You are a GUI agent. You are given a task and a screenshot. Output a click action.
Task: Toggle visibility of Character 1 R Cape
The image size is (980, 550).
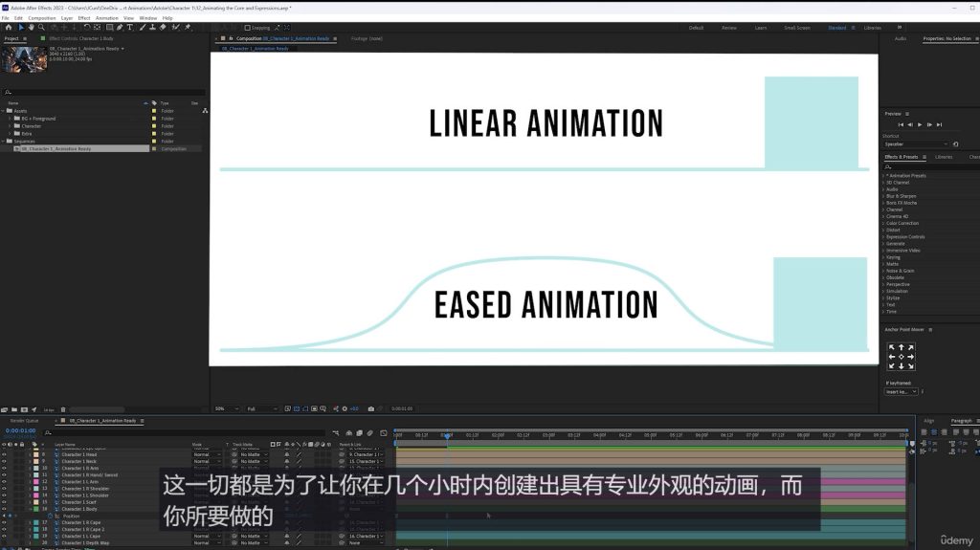(4, 522)
